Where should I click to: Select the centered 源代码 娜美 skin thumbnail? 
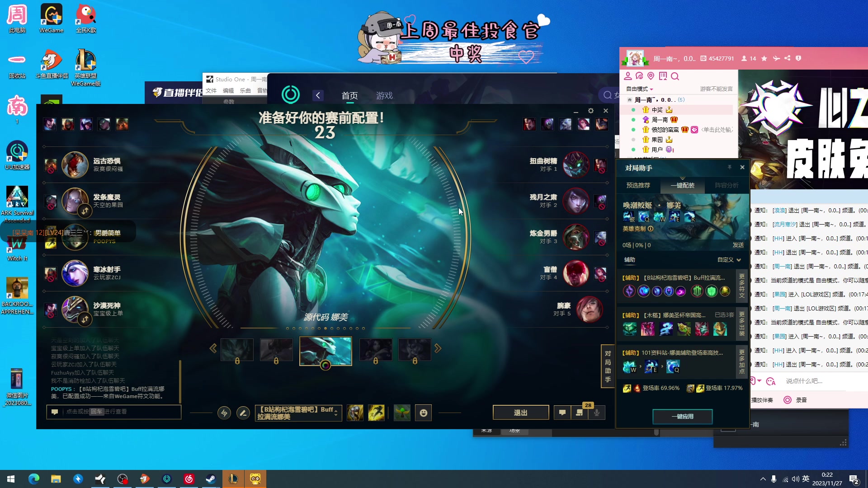(325, 351)
